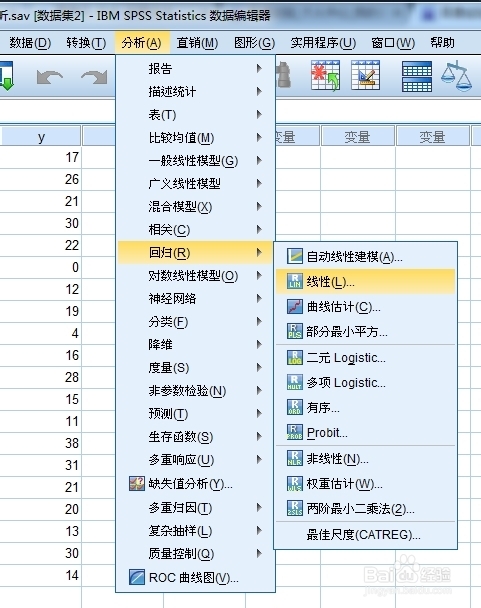Select 回归(R) in the Analyze menu
Viewport: 481px width, 608px height.
(x=195, y=252)
